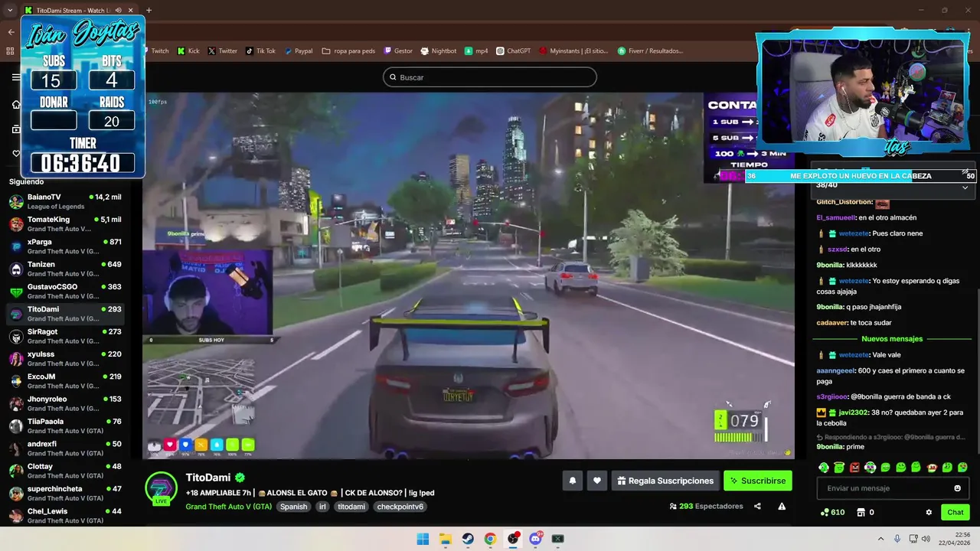Open the Fiverr / Resultados bookmark
This screenshot has height=551, width=980.
650,51
